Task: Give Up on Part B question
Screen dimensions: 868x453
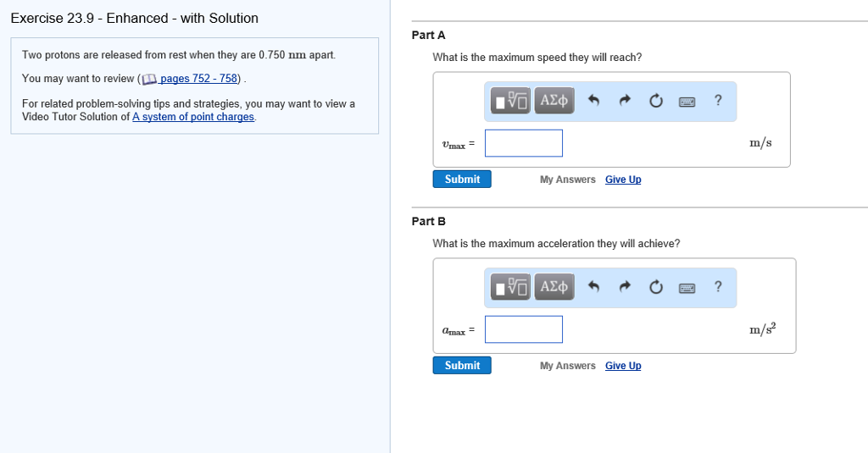Action: pos(623,366)
